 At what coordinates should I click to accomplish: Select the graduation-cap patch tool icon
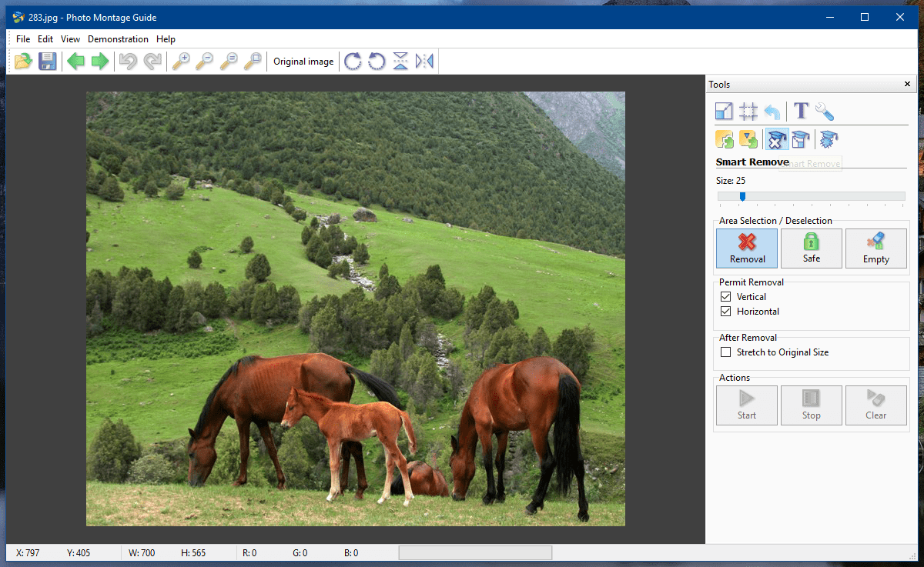point(829,139)
